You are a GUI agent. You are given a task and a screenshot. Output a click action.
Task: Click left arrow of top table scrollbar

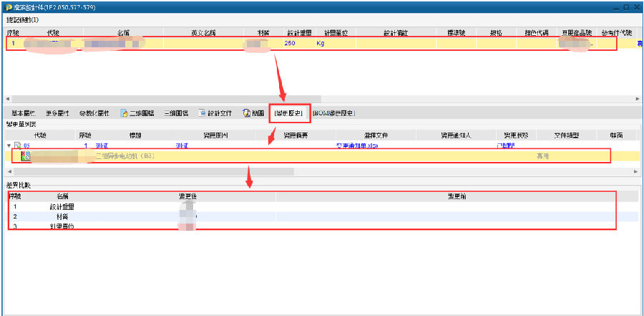(x=8, y=99)
